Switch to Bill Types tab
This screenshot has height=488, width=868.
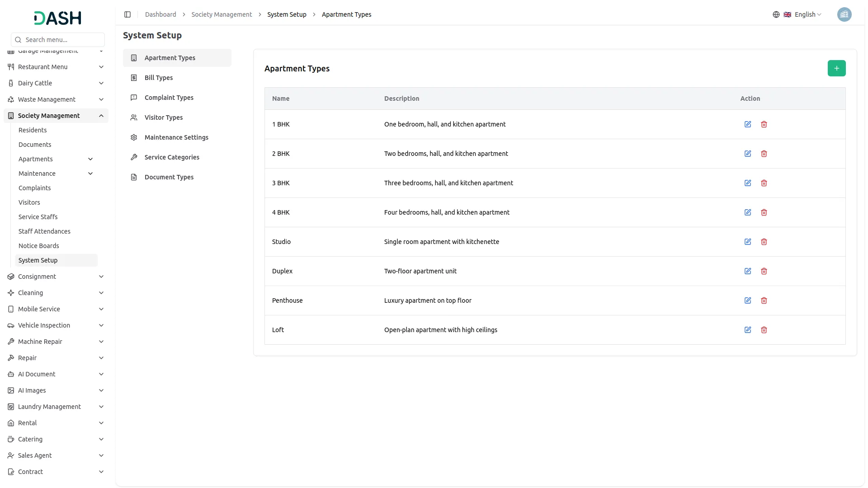click(x=159, y=78)
